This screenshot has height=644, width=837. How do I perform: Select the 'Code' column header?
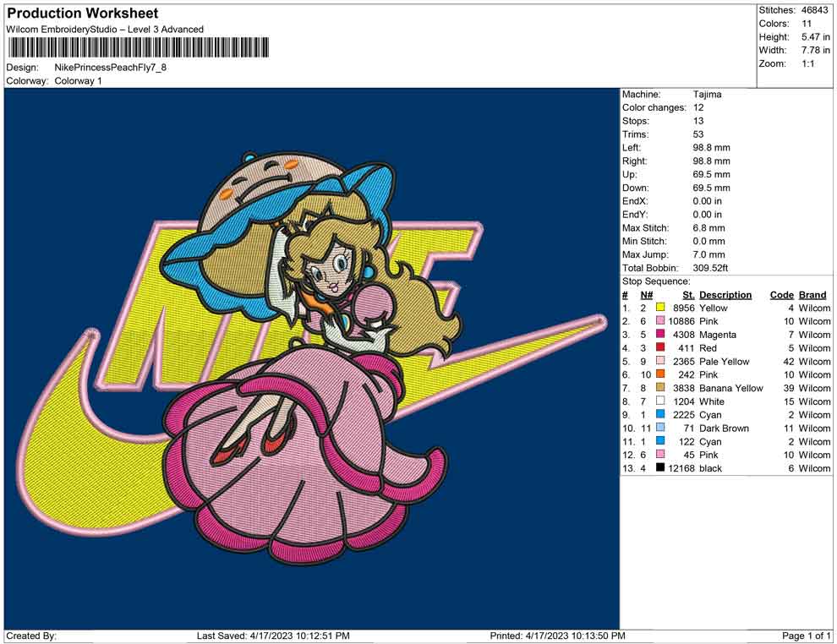(782, 294)
